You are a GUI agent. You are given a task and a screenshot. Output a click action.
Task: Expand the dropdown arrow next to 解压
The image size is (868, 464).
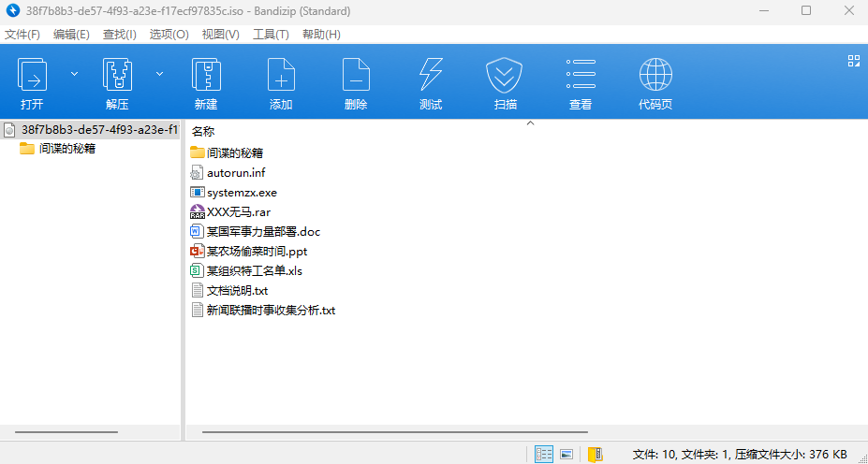coord(159,74)
